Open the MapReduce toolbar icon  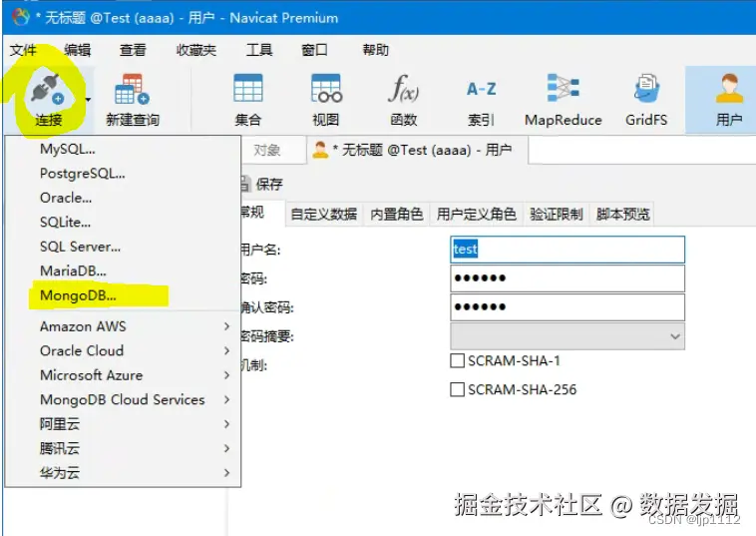click(563, 88)
